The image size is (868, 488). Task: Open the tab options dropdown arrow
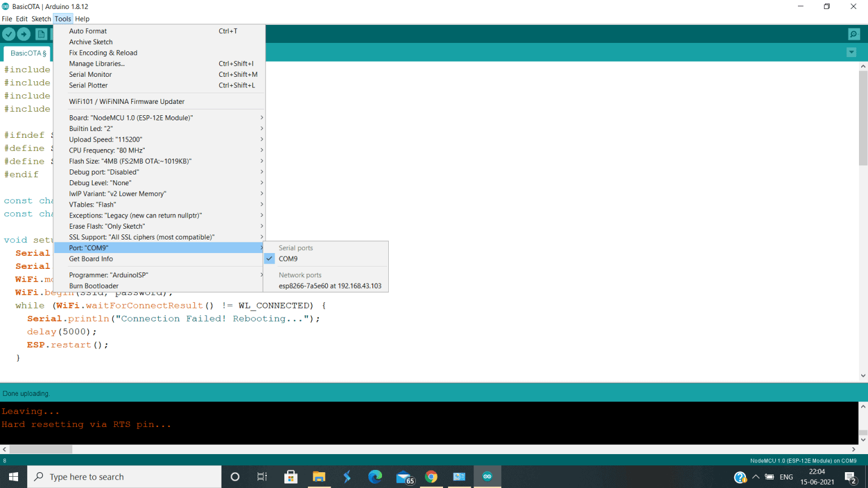[x=852, y=53]
